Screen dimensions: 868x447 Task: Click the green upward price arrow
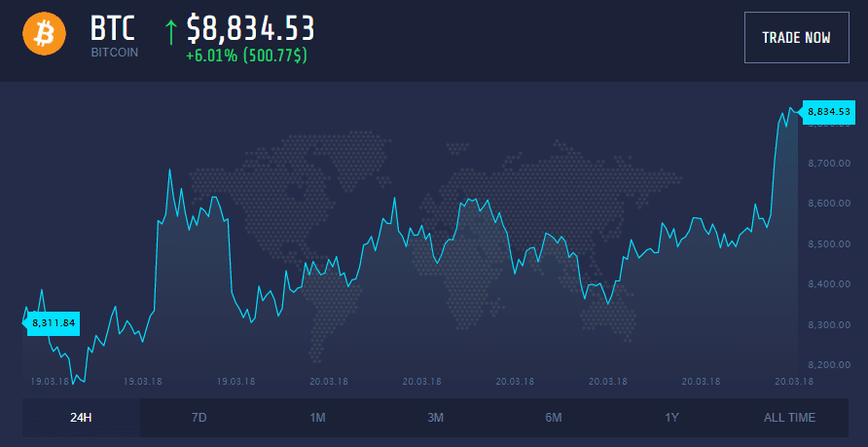click(x=171, y=31)
